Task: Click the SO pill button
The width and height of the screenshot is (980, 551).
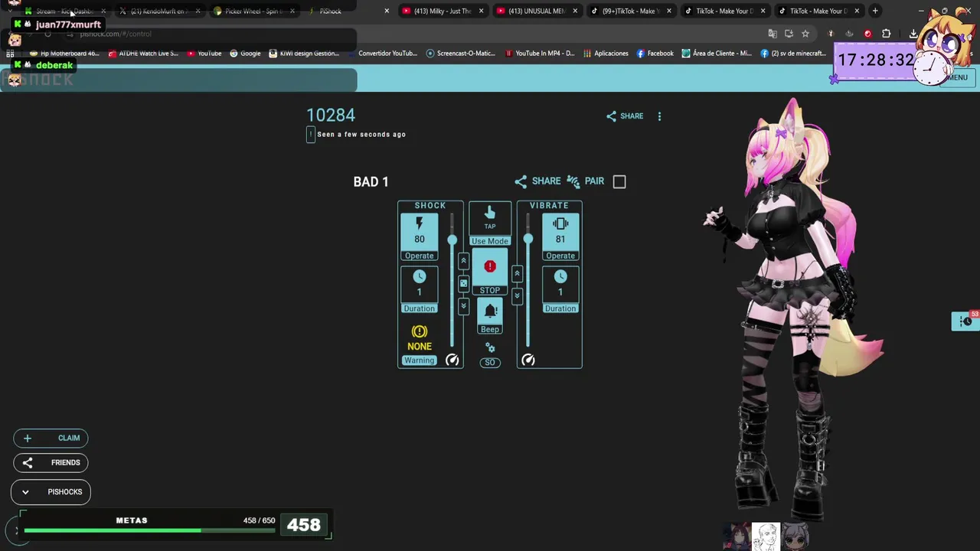Action: (x=490, y=362)
